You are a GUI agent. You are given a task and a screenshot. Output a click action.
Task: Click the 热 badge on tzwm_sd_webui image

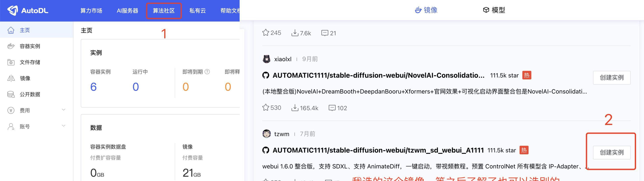click(x=524, y=150)
